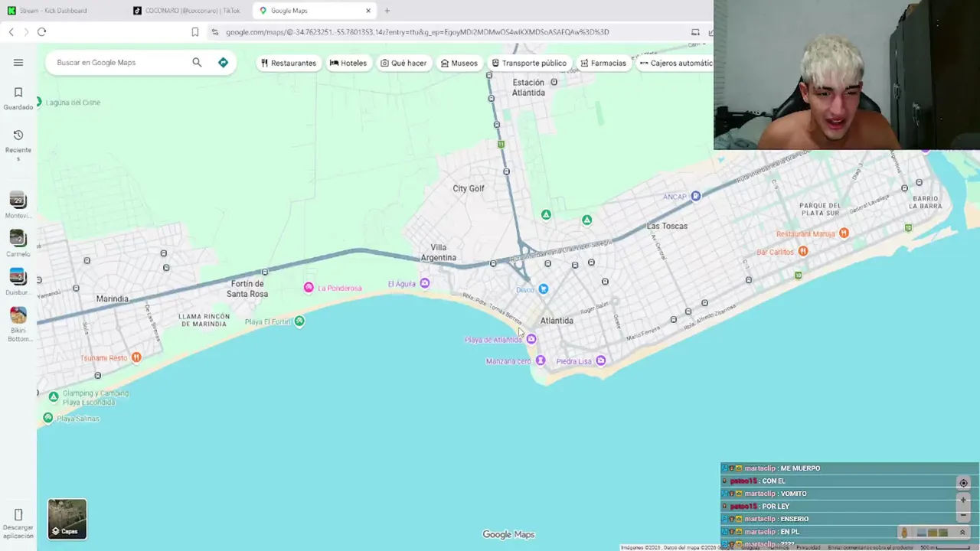The width and height of the screenshot is (980, 551).
Task: Open the Capas layers thumbnail
Action: coord(67,519)
